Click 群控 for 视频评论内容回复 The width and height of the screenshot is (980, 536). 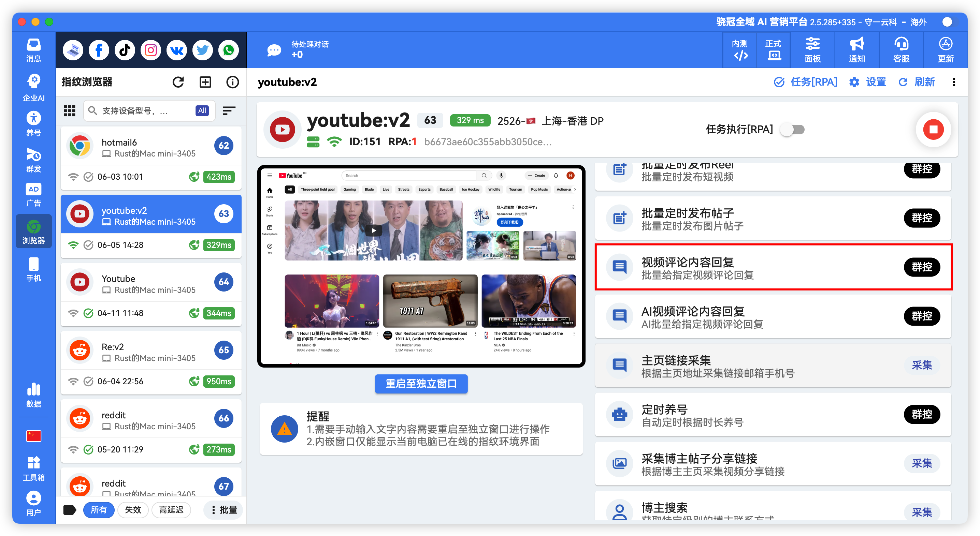tap(922, 267)
